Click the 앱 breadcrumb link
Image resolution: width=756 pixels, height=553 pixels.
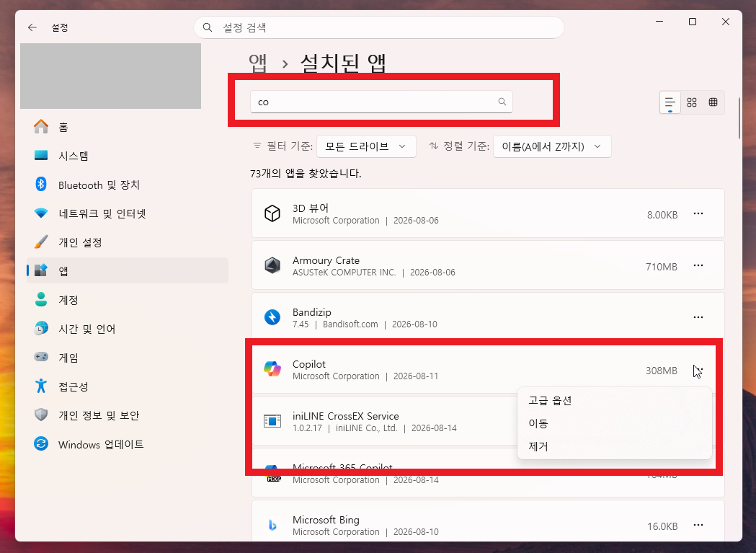(x=258, y=63)
